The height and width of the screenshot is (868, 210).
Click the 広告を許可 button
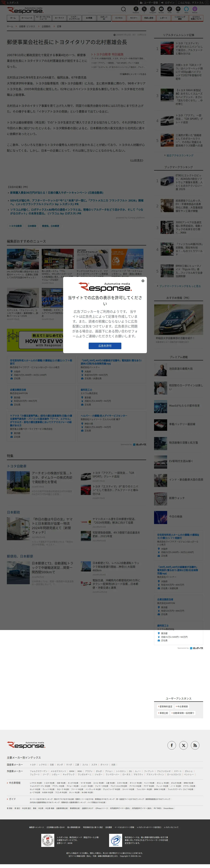coord(105,346)
